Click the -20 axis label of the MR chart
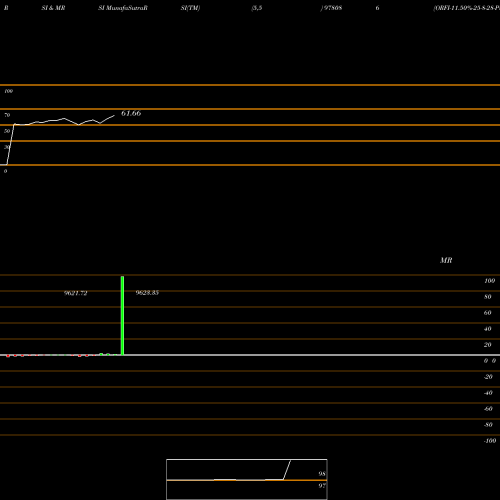This screenshot has height=500, width=500. pos(488,377)
